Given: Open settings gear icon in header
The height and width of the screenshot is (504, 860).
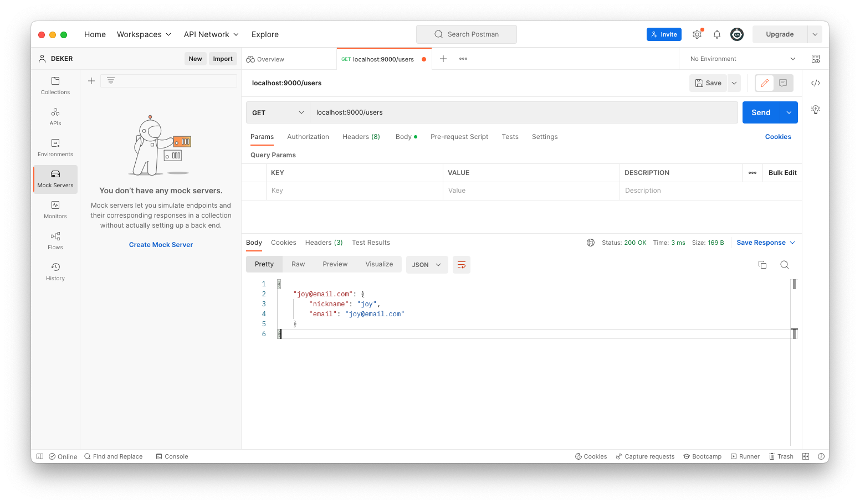Looking at the screenshot, I should [697, 34].
